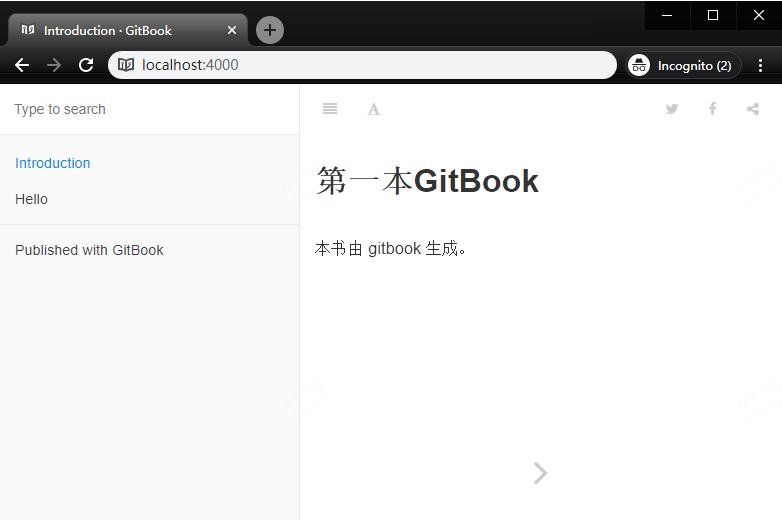
Task: Reload the localhost page
Action: pos(86,65)
